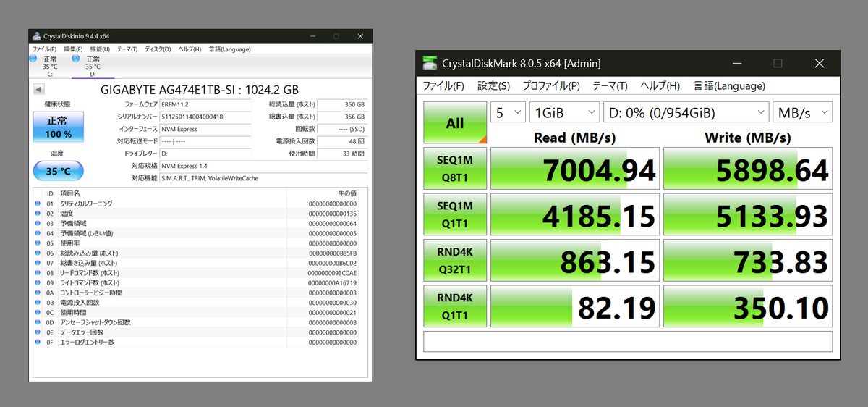Click status orb of attribute 09 ライトコマンド数

(x=38, y=282)
